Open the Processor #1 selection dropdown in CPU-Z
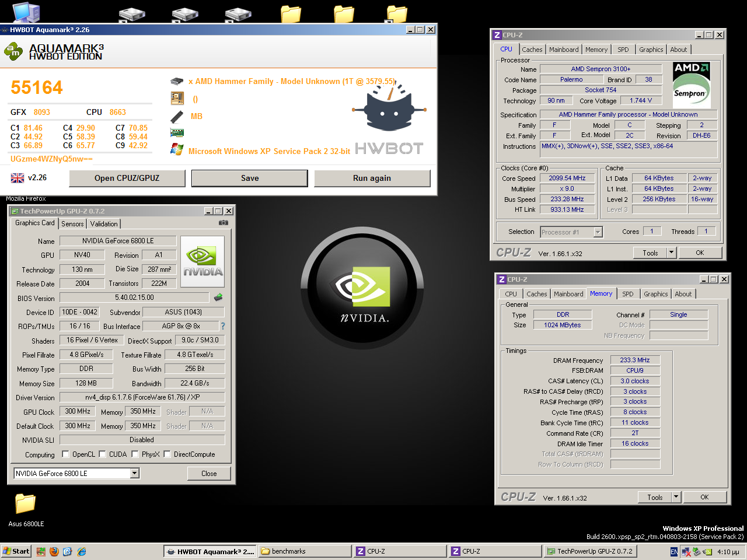The height and width of the screenshot is (560, 747). pos(598,232)
